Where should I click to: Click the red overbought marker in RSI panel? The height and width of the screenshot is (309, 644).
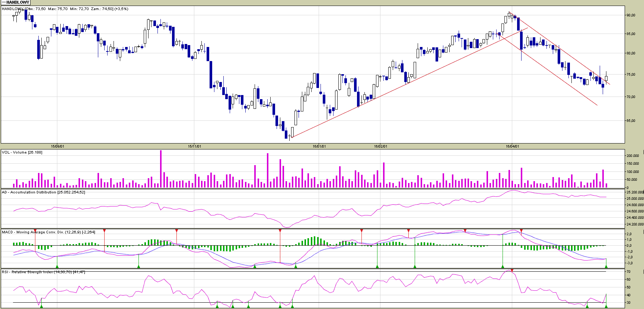pyautogui.click(x=512, y=271)
